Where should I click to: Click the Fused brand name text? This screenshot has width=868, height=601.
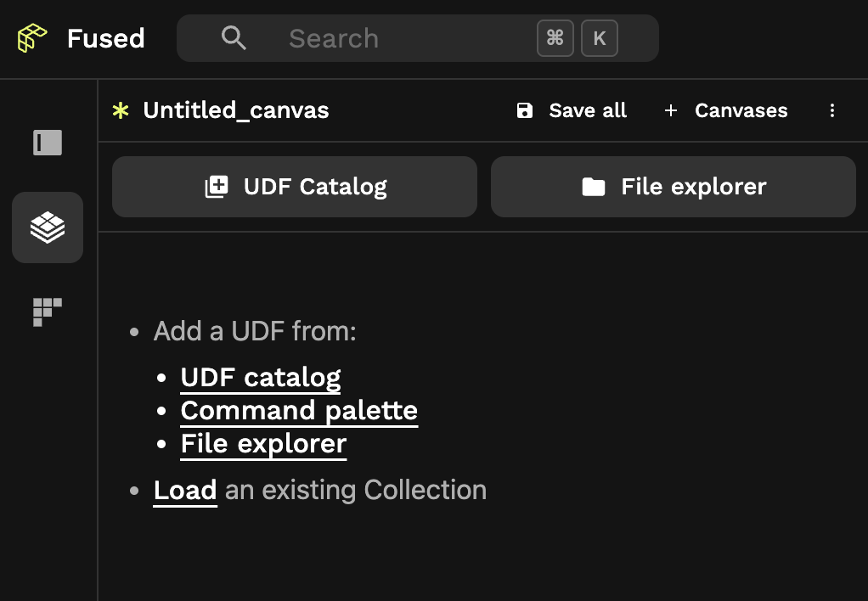coord(106,38)
